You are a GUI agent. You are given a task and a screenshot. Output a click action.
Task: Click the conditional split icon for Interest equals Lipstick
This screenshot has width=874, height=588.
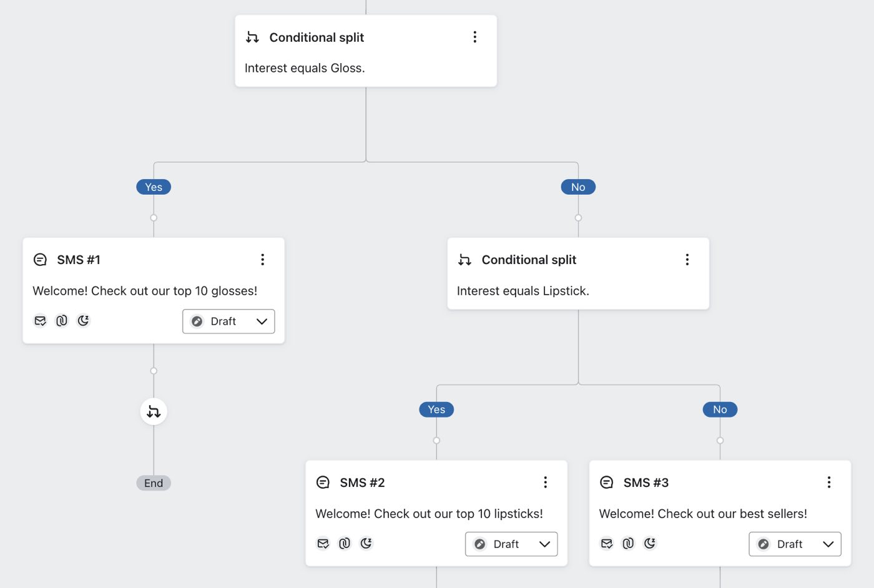465,260
